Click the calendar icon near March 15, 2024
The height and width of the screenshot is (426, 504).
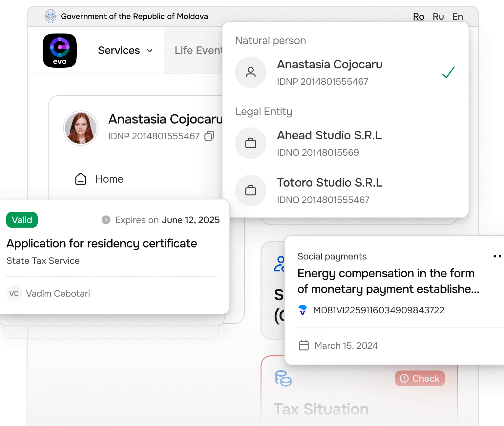(x=304, y=346)
